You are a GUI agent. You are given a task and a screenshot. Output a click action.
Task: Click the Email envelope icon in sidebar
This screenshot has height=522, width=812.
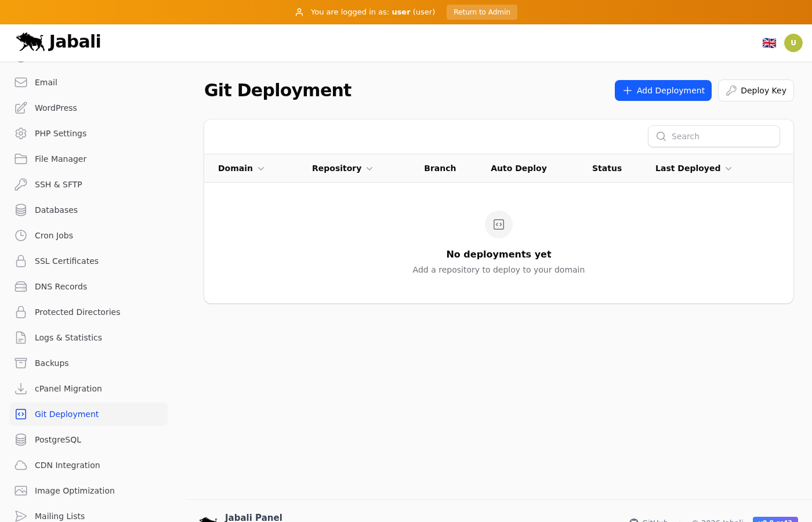pyautogui.click(x=21, y=82)
